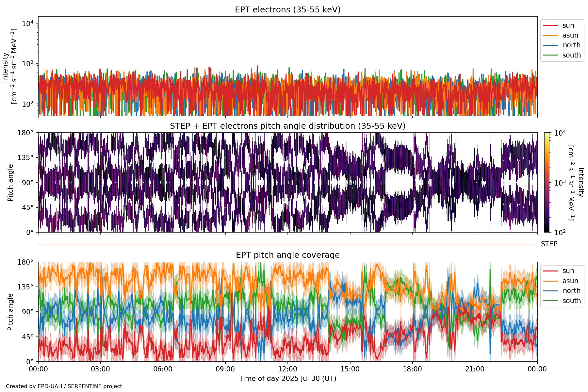Click the asun label in bottom legend
The width and height of the screenshot is (588, 392).
(x=570, y=281)
